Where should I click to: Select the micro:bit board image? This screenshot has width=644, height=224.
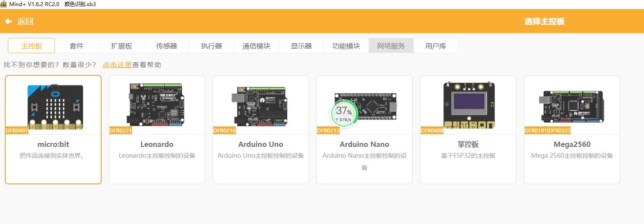click(55, 107)
